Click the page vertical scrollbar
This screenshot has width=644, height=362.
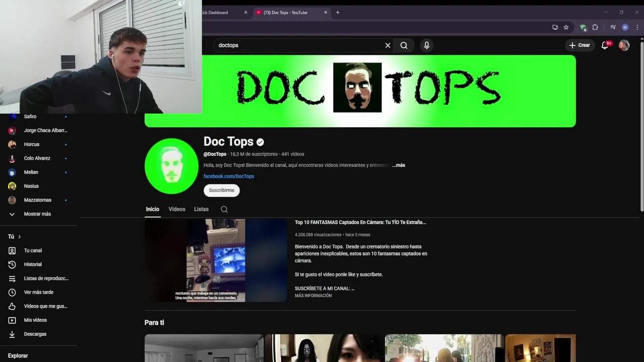click(641, 126)
